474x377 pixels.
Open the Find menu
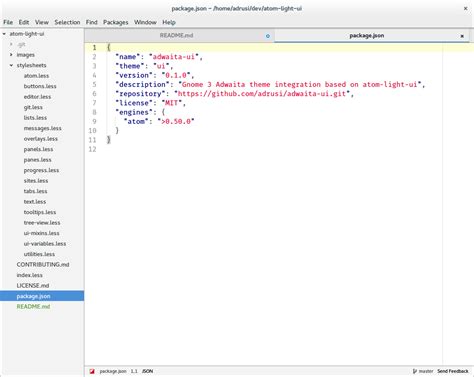coord(92,22)
